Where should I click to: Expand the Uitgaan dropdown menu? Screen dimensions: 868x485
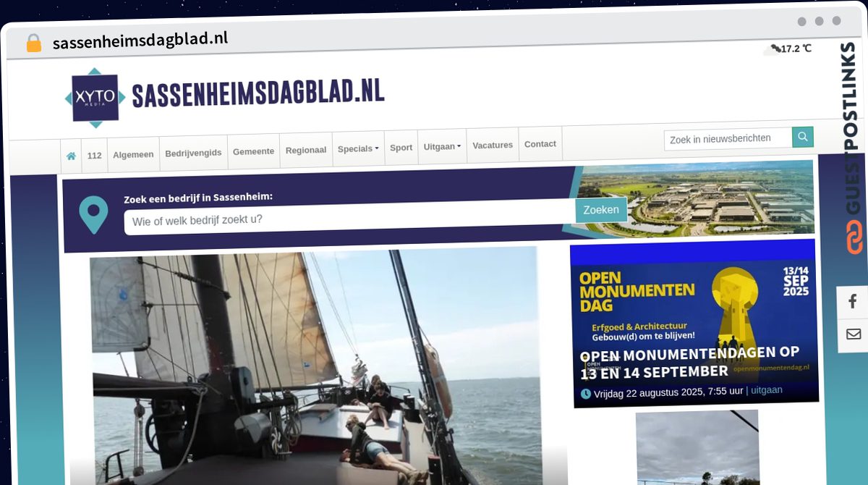point(442,147)
